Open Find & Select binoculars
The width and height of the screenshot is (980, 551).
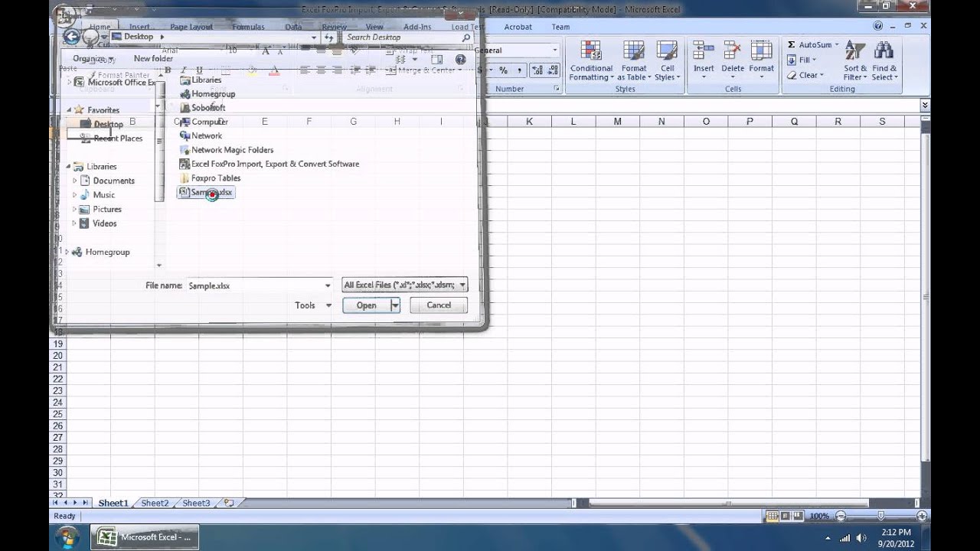(884, 61)
